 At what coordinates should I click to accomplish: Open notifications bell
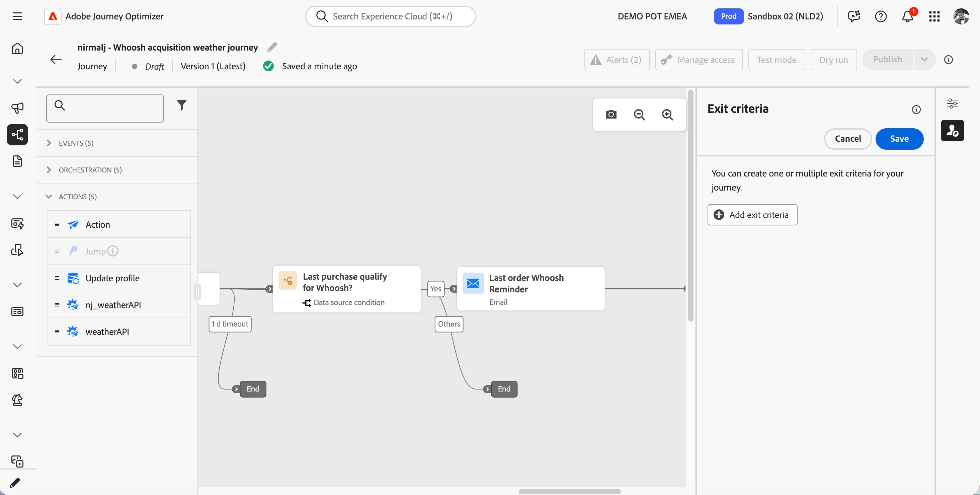pos(908,16)
